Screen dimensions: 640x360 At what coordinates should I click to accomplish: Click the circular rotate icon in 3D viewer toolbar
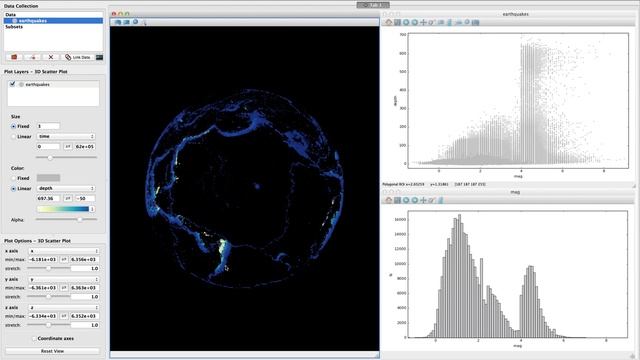[x=135, y=22]
